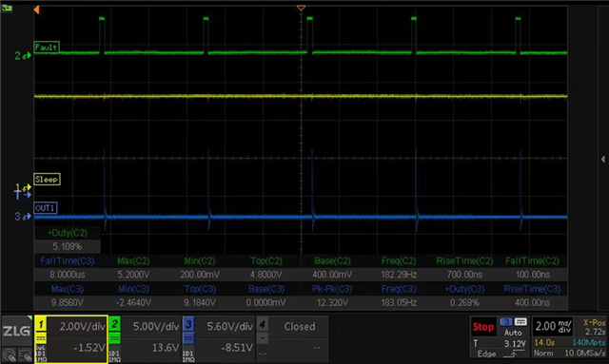This screenshot has height=364, width=609.
Task: Click channel 1 DC coupling icon
Action: point(41,338)
